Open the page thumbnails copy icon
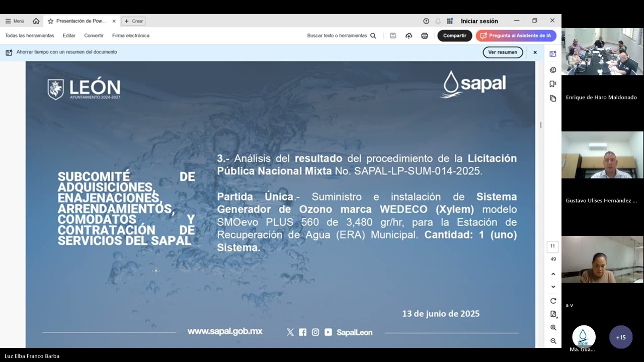The height and width of the screenshot is (362, 644). click(553, 98)
